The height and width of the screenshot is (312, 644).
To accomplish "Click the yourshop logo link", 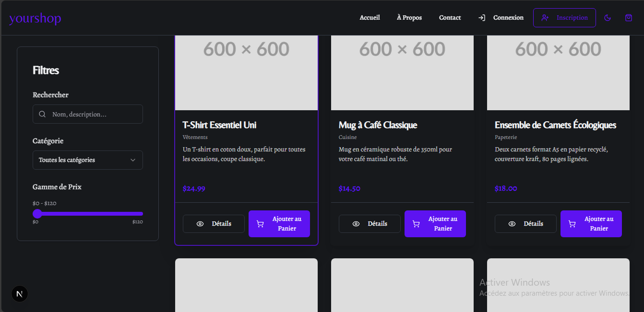I will coord(35,19).
